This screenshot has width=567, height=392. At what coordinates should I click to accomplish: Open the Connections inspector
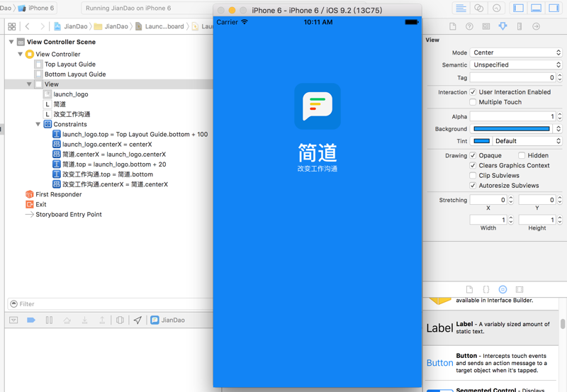[537, 26]
